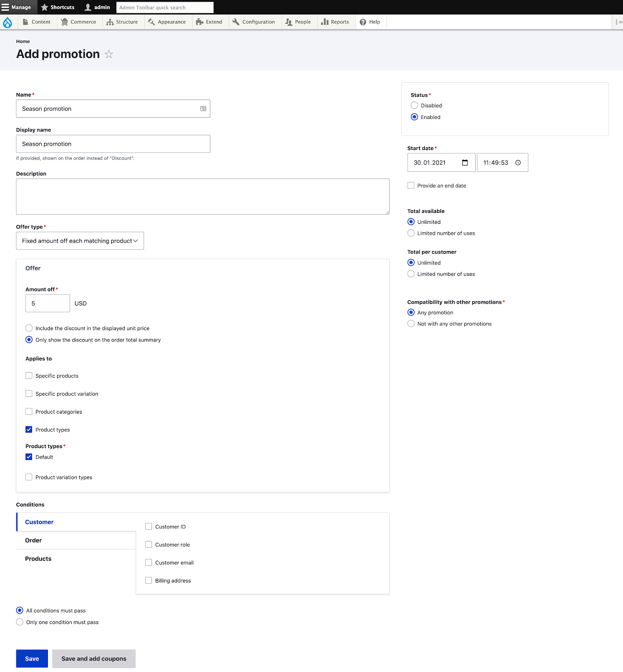Click the clock icon in time field

tap(518, 163)
